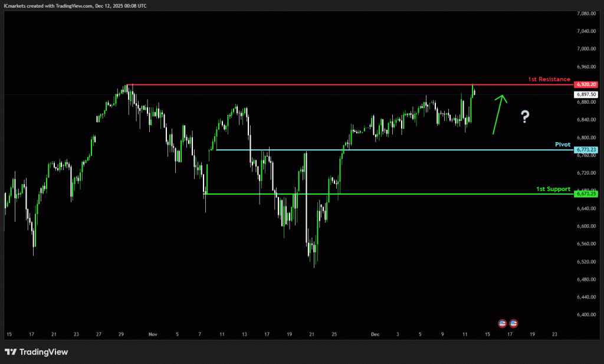604x364 pixels.
Task: Click the 'Pivot' line label
Action: [x=563, y=144]
